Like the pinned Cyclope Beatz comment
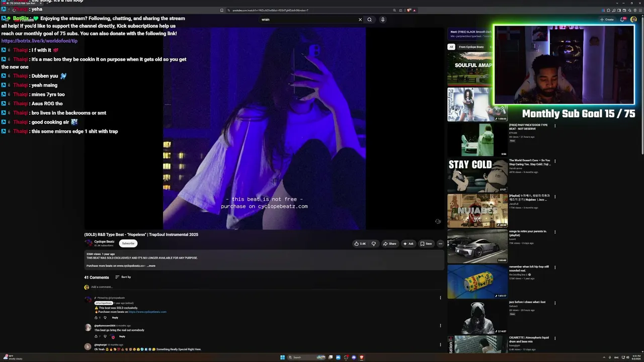This screenshot has height=362, width=644. 96,318
